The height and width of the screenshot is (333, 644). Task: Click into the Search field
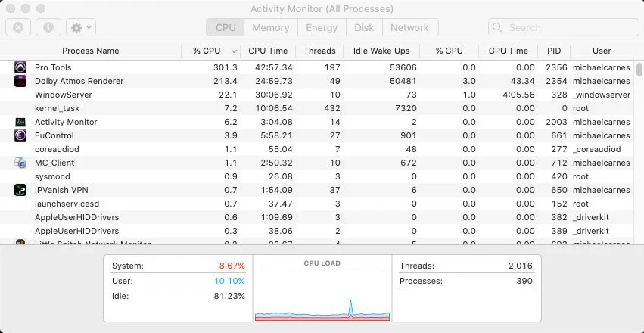pos(564,27)
